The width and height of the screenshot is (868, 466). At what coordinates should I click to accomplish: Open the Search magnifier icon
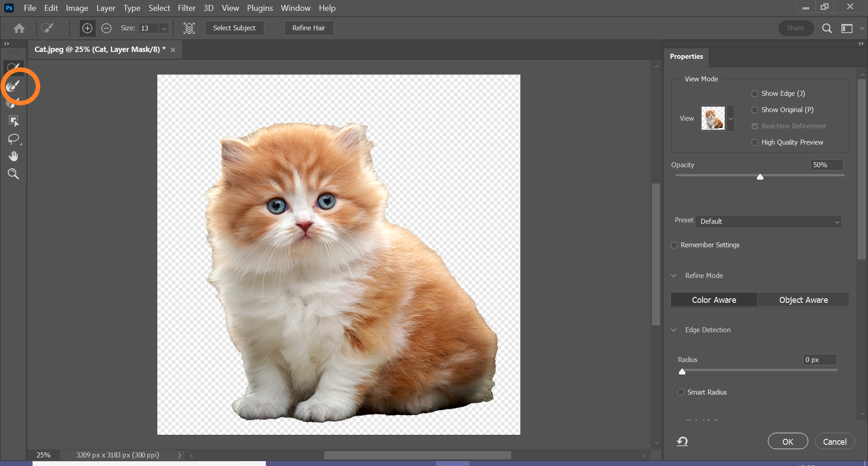point(827,28)
